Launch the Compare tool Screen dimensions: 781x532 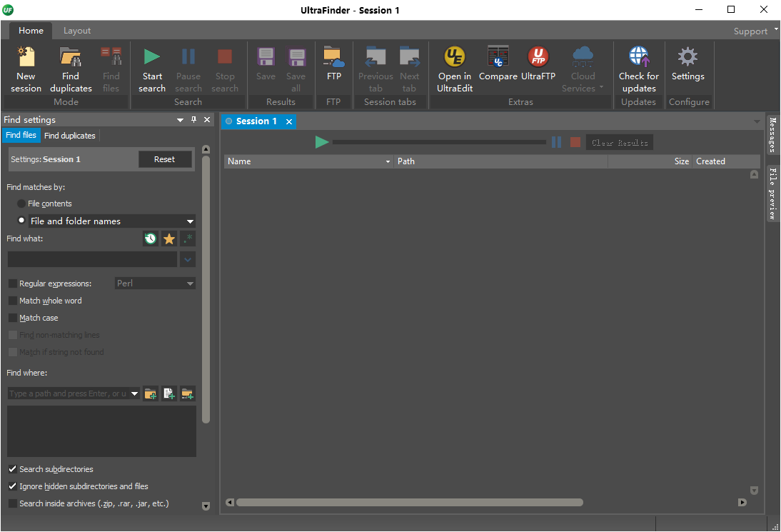click(498, 64)
